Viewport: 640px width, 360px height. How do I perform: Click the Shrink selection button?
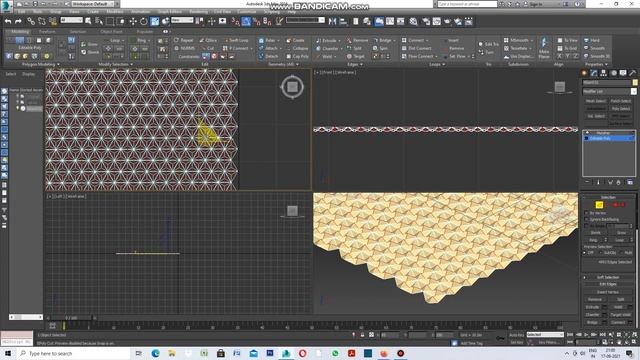596,233
